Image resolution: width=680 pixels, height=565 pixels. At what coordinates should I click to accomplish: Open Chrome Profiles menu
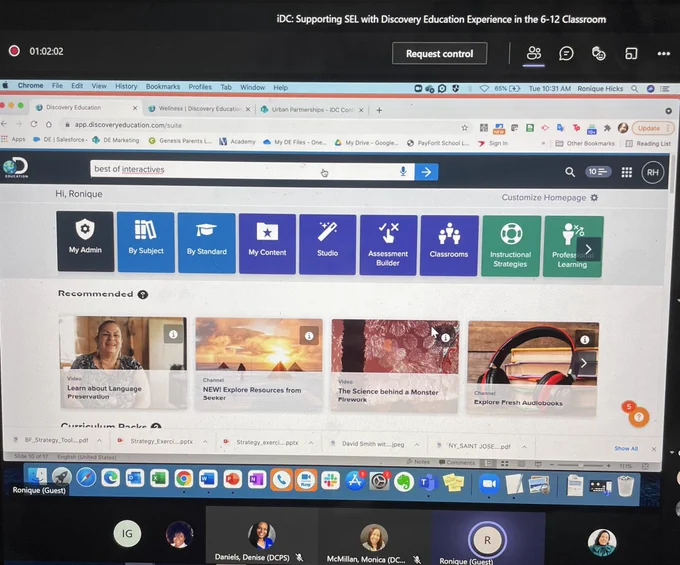(200, 87)
